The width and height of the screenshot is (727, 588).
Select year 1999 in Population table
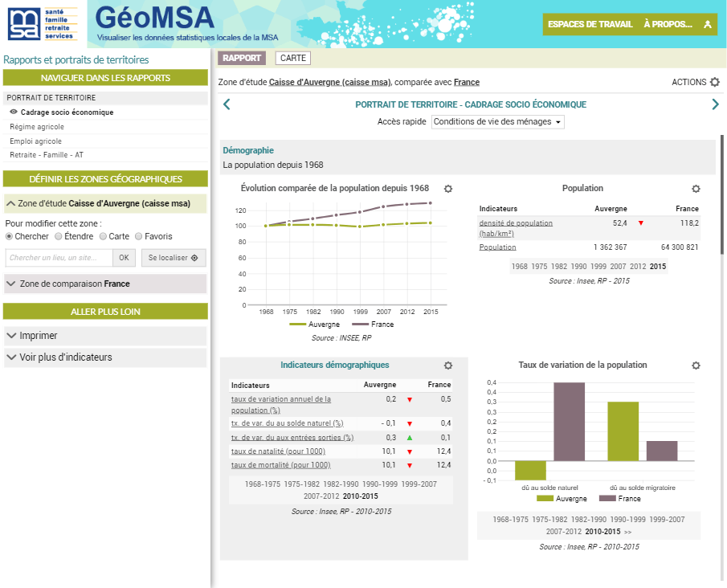tap(598, 267)
